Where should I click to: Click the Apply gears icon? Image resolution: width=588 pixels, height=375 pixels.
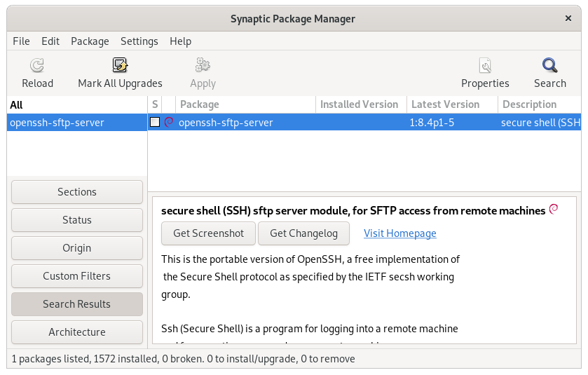coord(203,65)
